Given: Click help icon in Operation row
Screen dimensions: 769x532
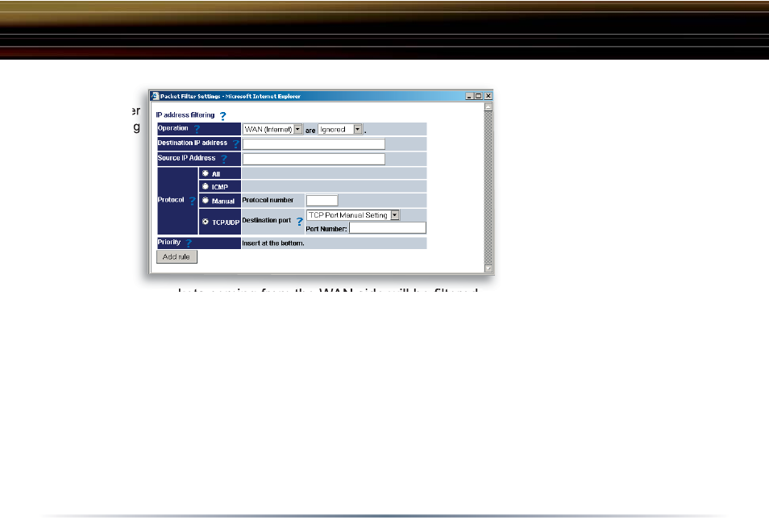Looking at the screenshot, I should [x=197, y=129].
